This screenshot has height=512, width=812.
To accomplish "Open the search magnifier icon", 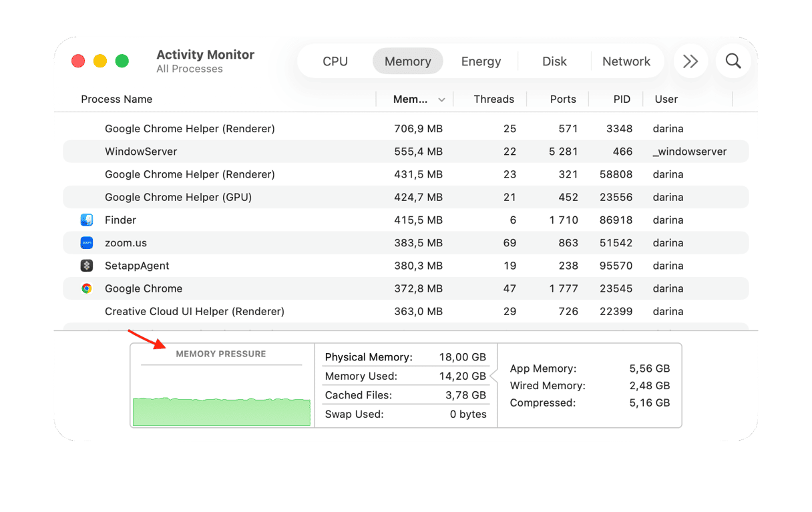I will (x=733, y=61).
